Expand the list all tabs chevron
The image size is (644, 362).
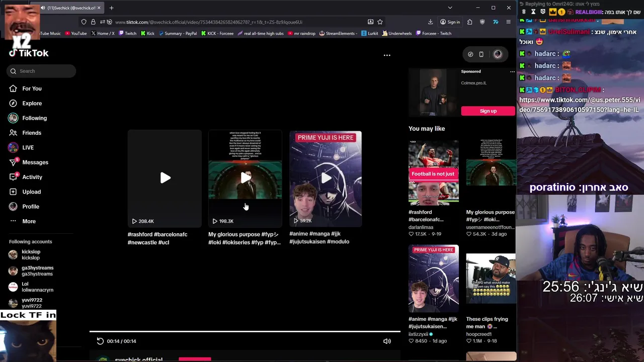coord(450,8)
